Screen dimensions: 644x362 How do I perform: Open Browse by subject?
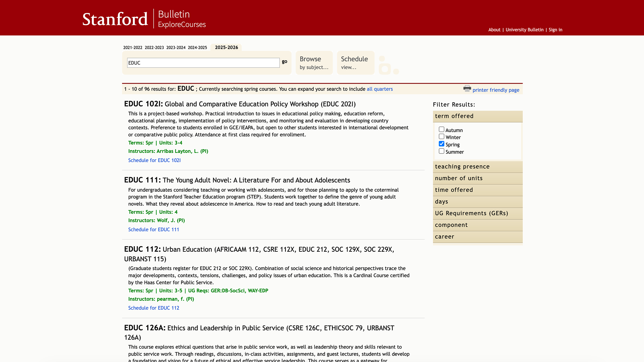click(314, 63)
